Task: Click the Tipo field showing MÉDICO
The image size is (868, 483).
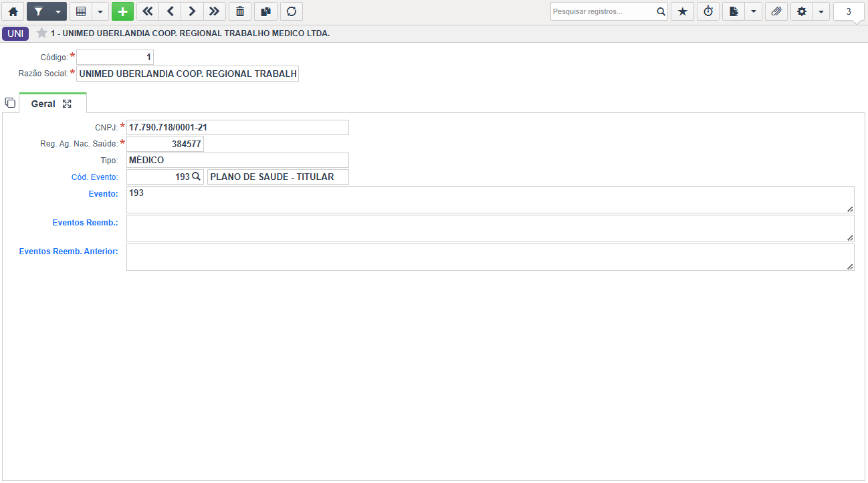Action: click(237, 161)
